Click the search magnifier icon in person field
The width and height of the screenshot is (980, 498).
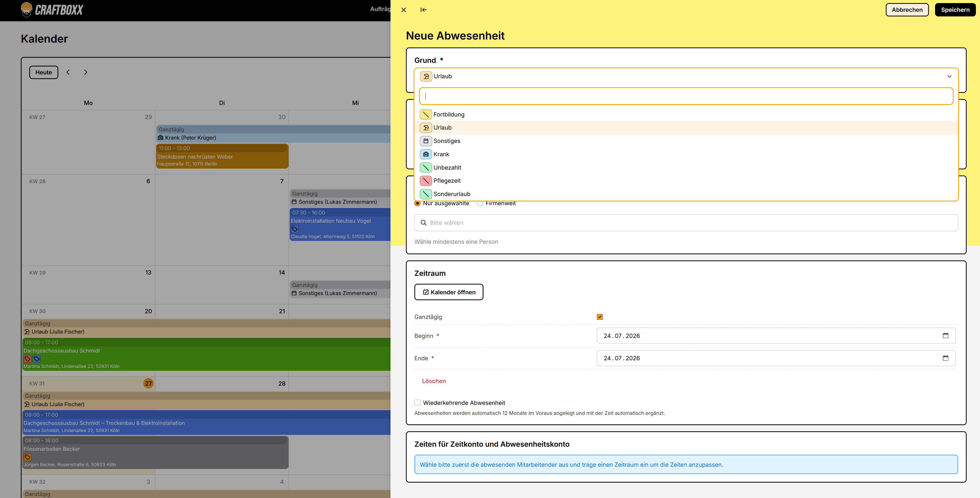point(423,223)
